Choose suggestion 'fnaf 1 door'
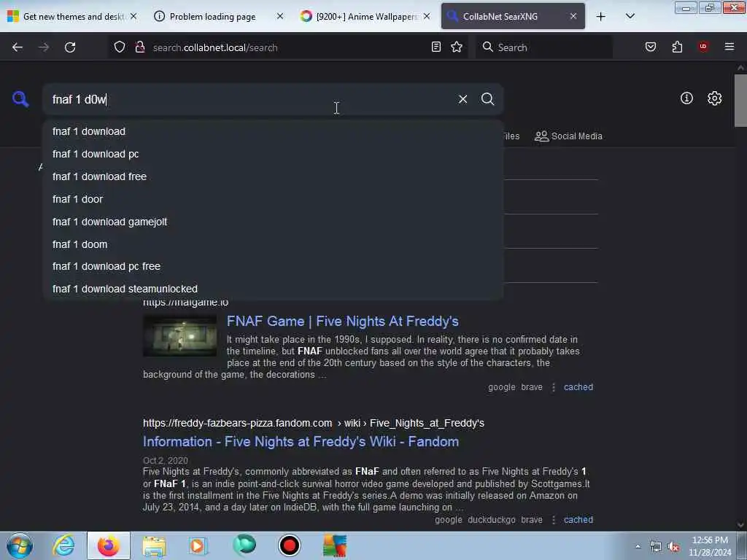Image resolution: width=747 pixels, height=560 pixels. pyautogui.click(x=273, y=199)
